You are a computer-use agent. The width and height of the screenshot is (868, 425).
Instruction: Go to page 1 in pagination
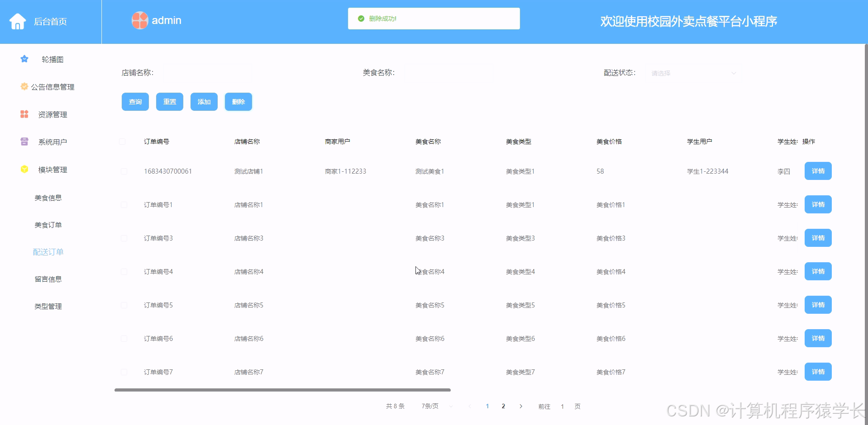(x=487, y=406)
